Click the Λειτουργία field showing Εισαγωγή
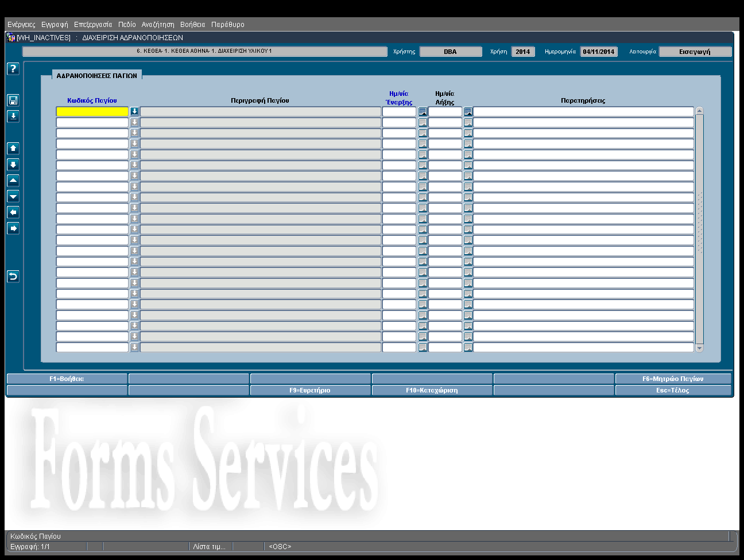 (695, 52)
